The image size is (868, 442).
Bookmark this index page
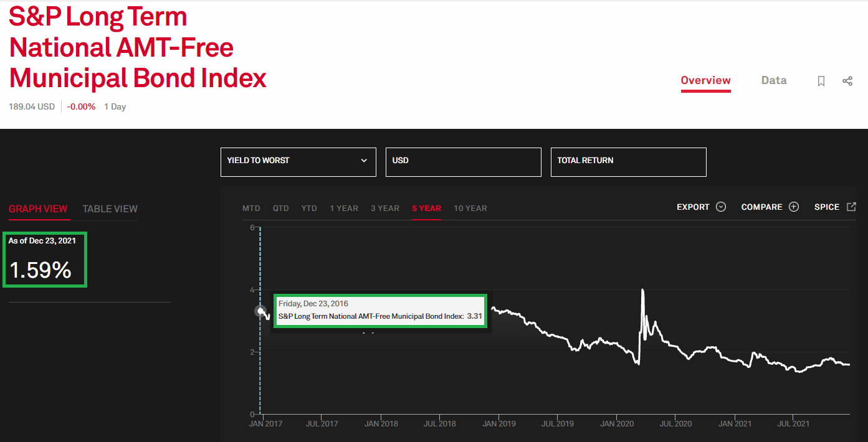click(821, 81)
